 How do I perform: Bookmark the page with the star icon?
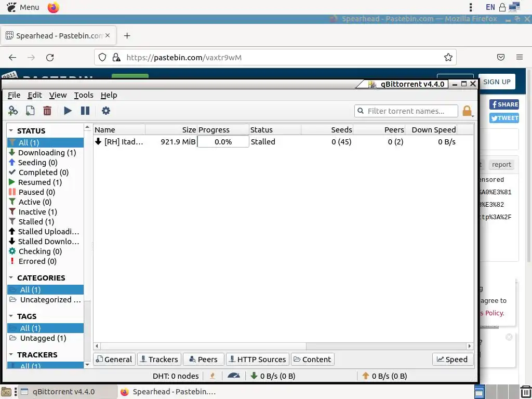coord(448,57)
